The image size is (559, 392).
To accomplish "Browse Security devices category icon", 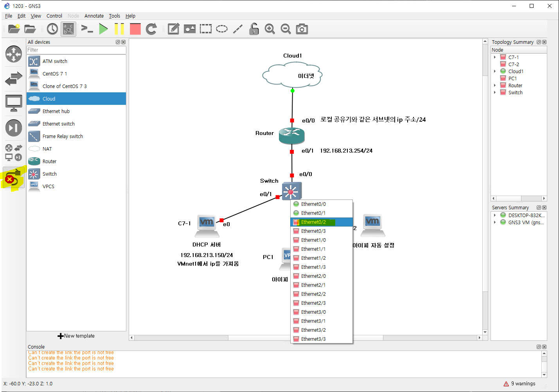I will pos(14,128).
